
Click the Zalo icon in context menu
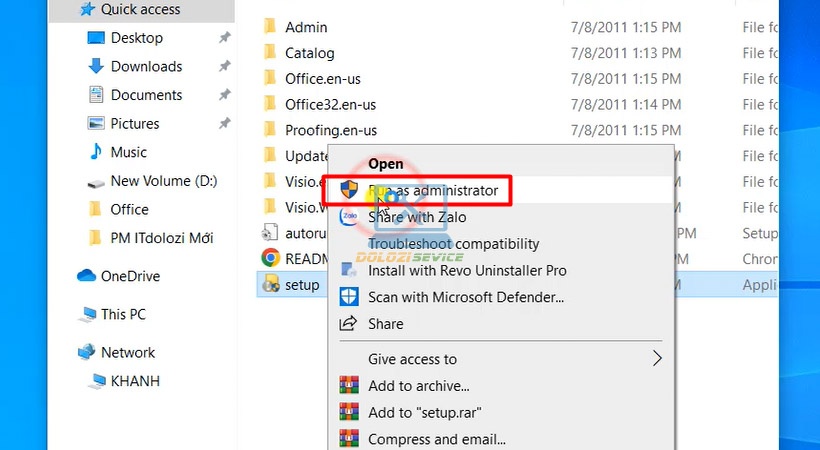click(x=349, y=216)
